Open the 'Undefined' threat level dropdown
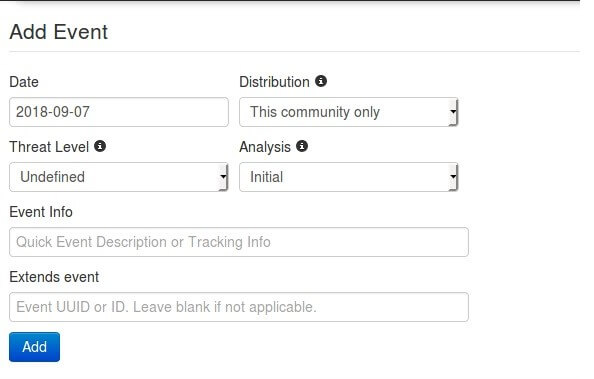 [119, 177]
